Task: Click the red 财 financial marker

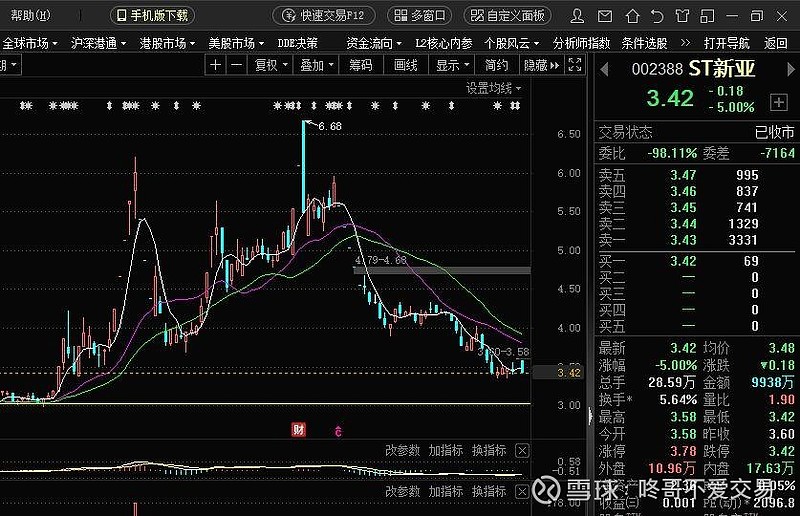Action: tap(298, 430)
